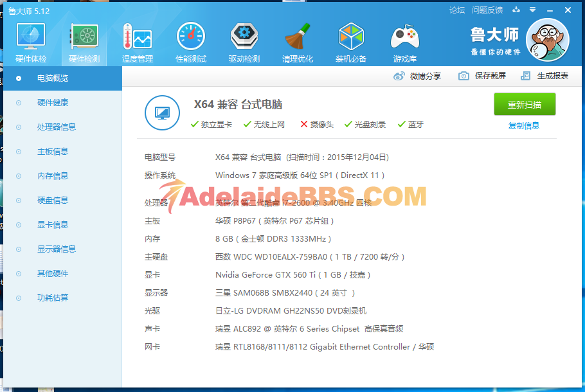Click the report generation icon

(525, 76)
